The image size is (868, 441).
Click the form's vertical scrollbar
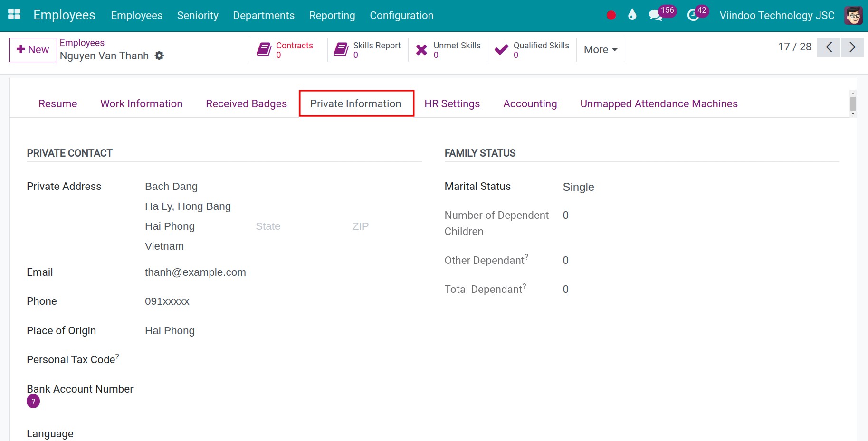tap(853, 103)
